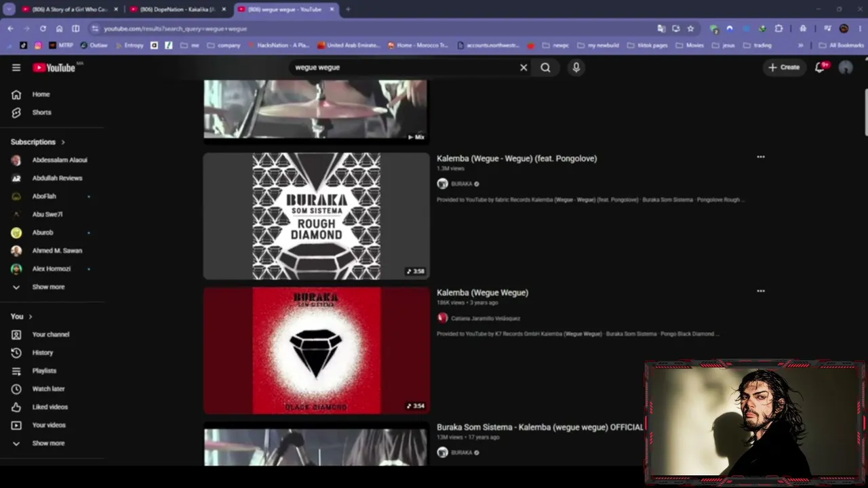This screenshot has height=488, width=868.
Task: Open the tiktok pages bookmarks folder
Action: pyautogui.click(x=647, y=45)
